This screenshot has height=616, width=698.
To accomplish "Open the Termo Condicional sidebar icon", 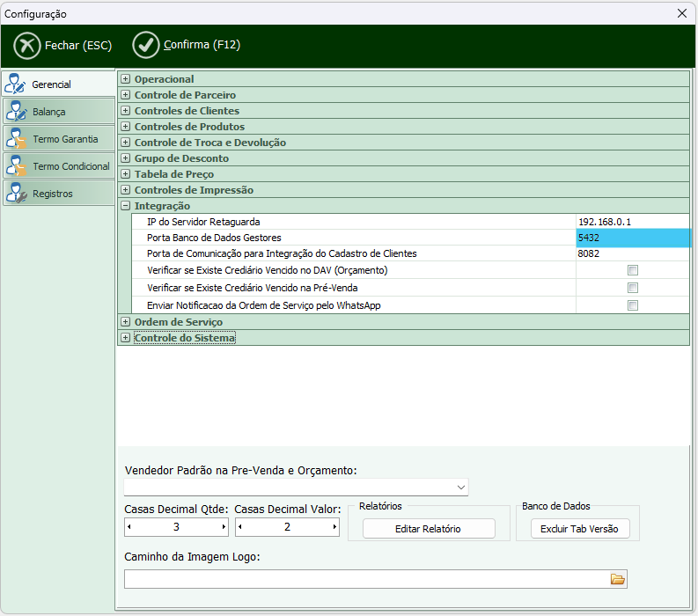I will click(x=16, y=166).
